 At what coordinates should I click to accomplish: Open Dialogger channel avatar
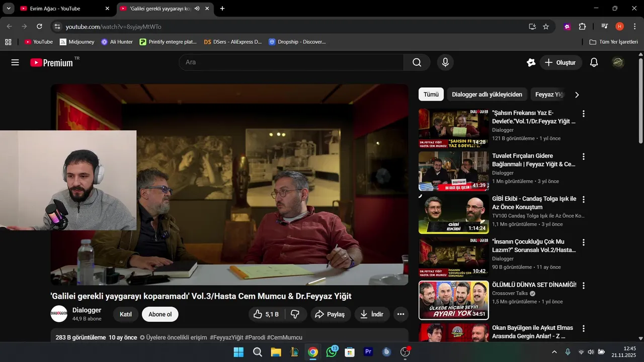point(59,314)
